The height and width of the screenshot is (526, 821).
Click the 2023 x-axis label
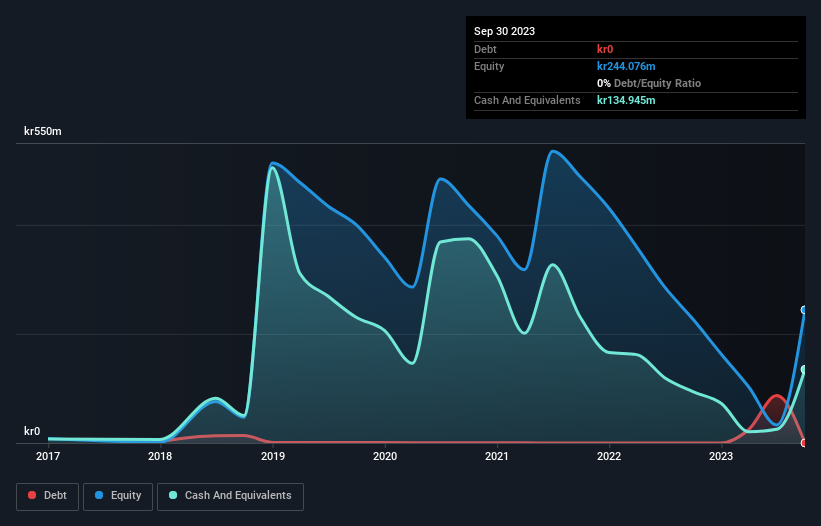pos(721,456)
